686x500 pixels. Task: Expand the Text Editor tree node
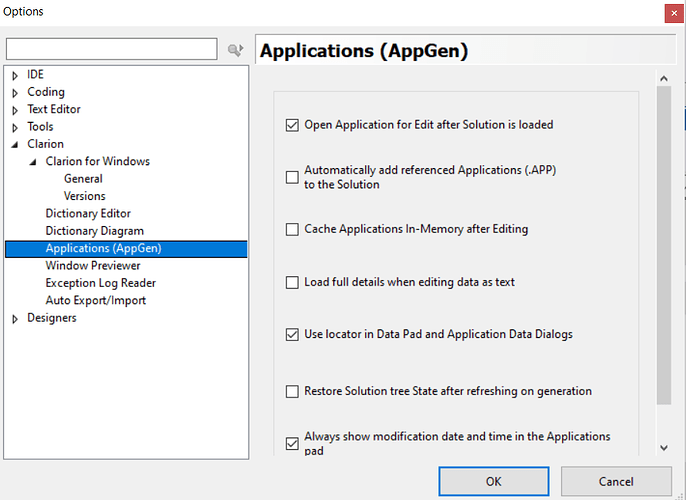point(15,110)
